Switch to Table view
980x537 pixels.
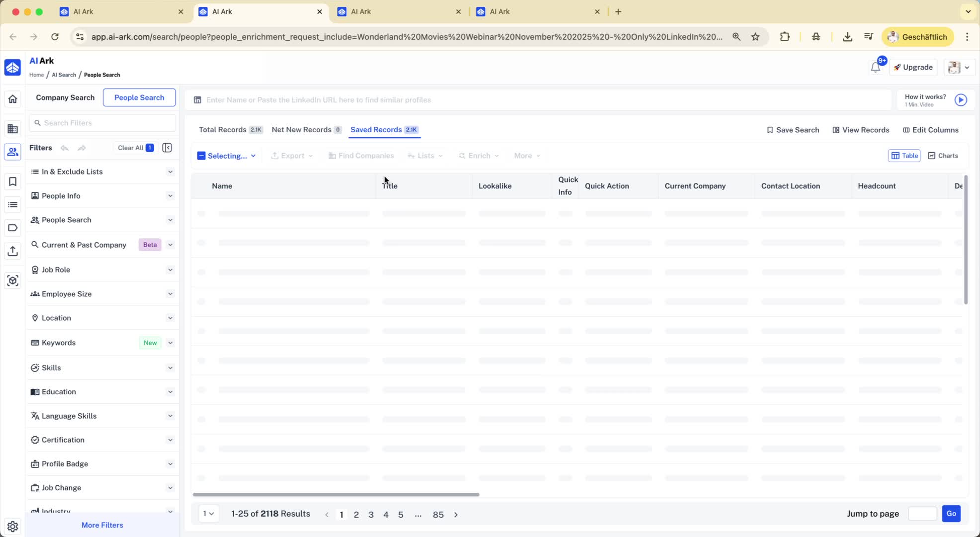(x=904, y=156)
